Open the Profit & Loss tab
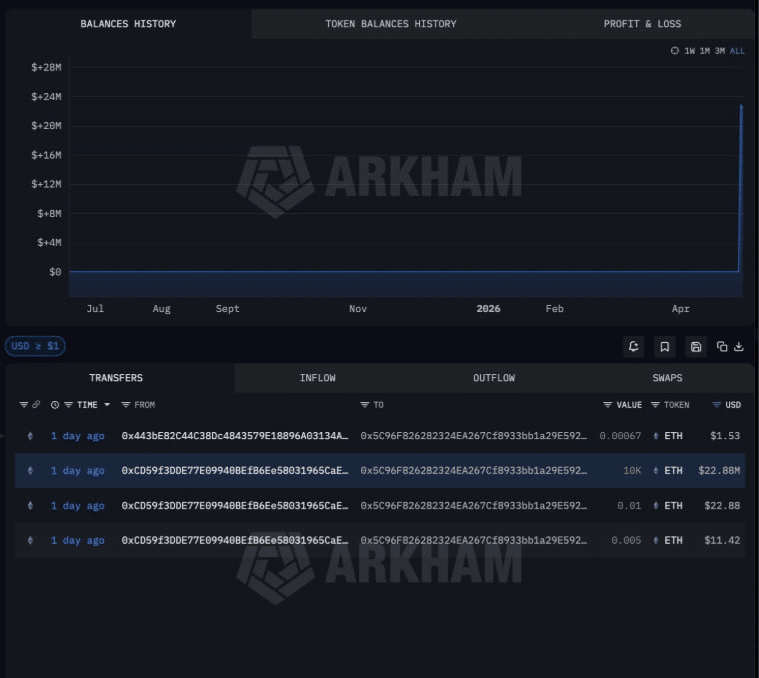This screenshot has width=759, height=678. (x=642, y=24)
